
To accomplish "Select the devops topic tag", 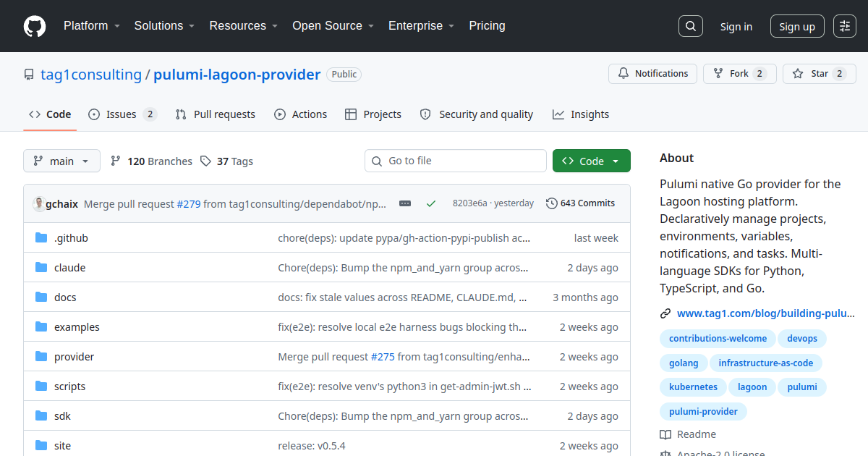I will [x=802, y=338].
